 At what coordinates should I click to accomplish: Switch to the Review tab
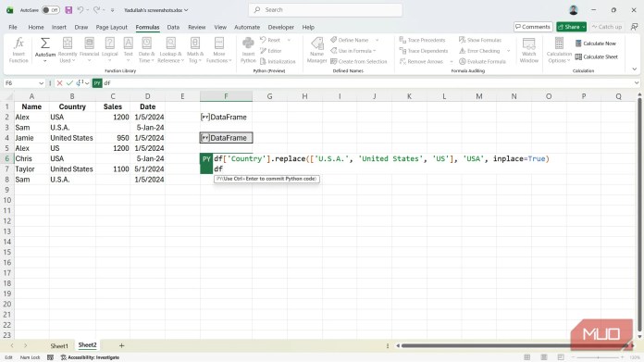tap(197, 27)
